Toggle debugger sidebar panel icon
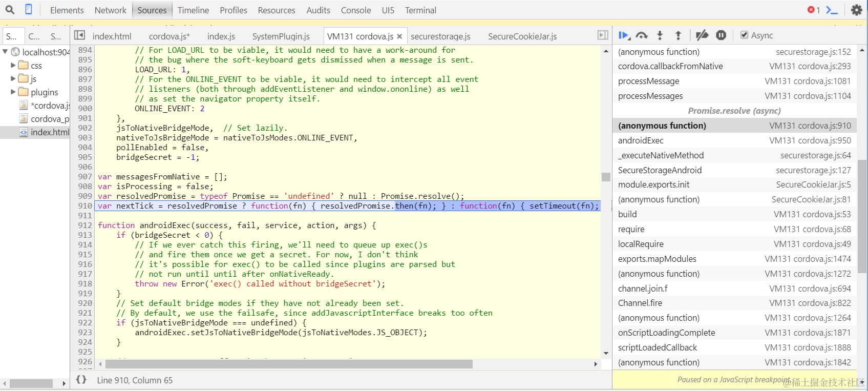 pos(603,35)
